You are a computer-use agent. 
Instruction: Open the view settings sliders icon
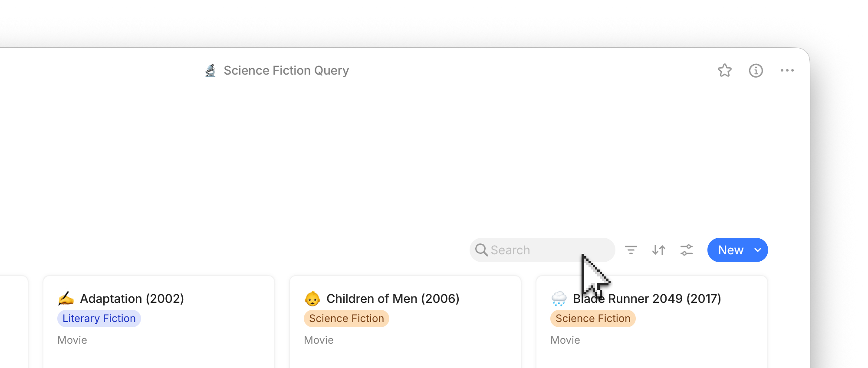click(x=687, y=250)
